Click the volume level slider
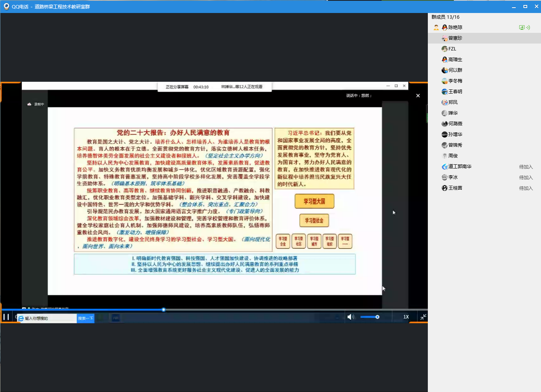Screen dimensions: 541x392 (x=369, y=317)
